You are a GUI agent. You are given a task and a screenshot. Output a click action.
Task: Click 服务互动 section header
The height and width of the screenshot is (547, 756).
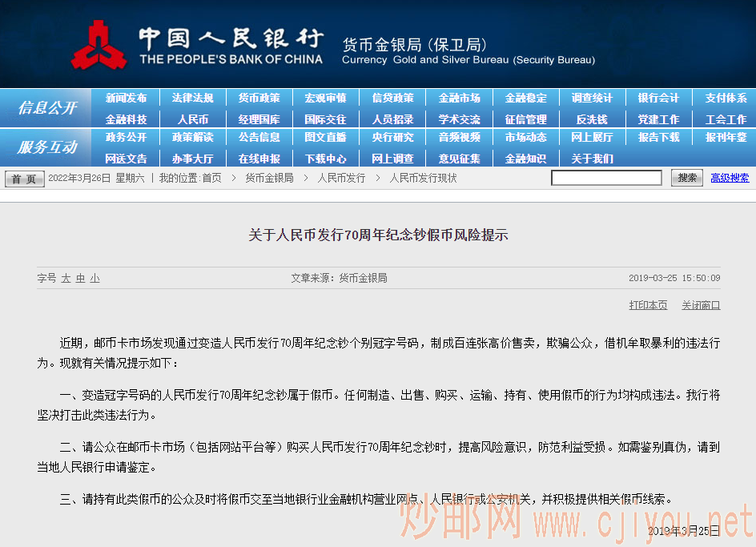[x=46, y=147]
